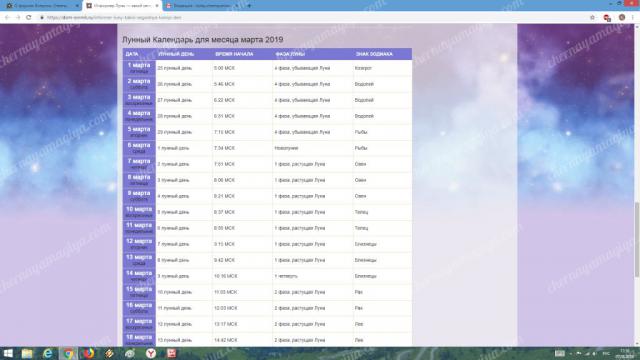
Task: Open Firefox from the taskbar
Action: (x=89, y=353)
